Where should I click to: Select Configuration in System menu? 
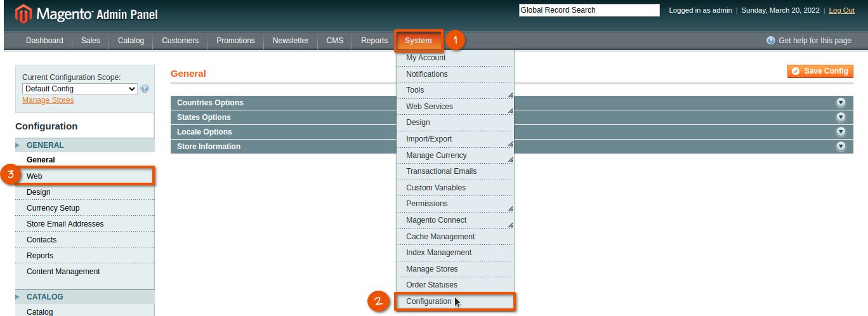point(456,301)
